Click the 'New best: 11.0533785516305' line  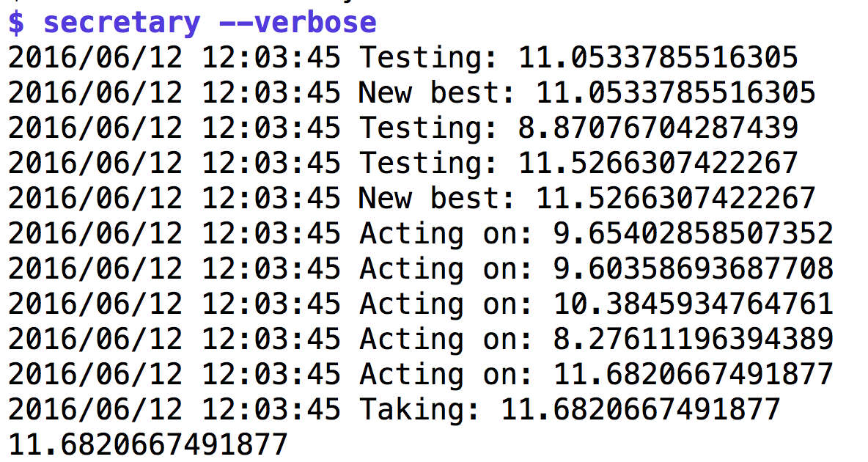[586, 92]
